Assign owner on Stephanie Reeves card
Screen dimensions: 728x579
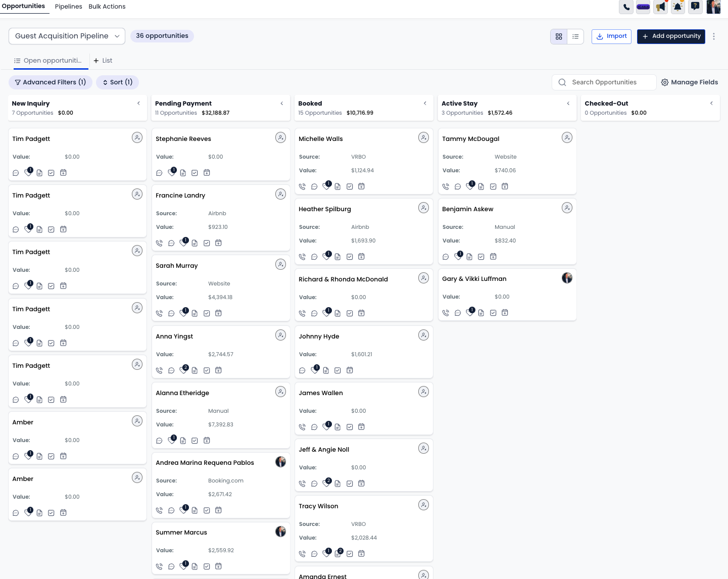pyautogui.click(x=280, y=137)
